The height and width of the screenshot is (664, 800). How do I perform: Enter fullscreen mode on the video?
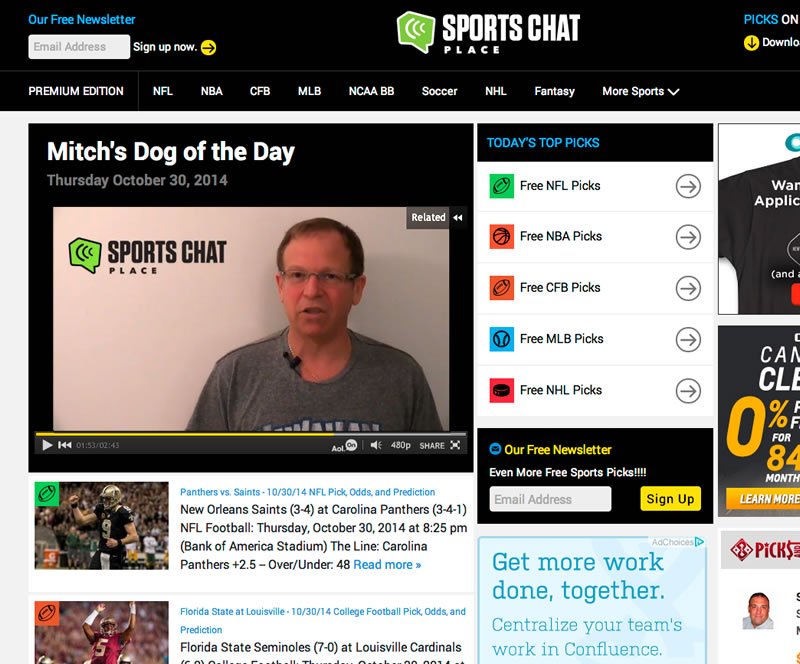pyautogui.click(x=455, y=445)
